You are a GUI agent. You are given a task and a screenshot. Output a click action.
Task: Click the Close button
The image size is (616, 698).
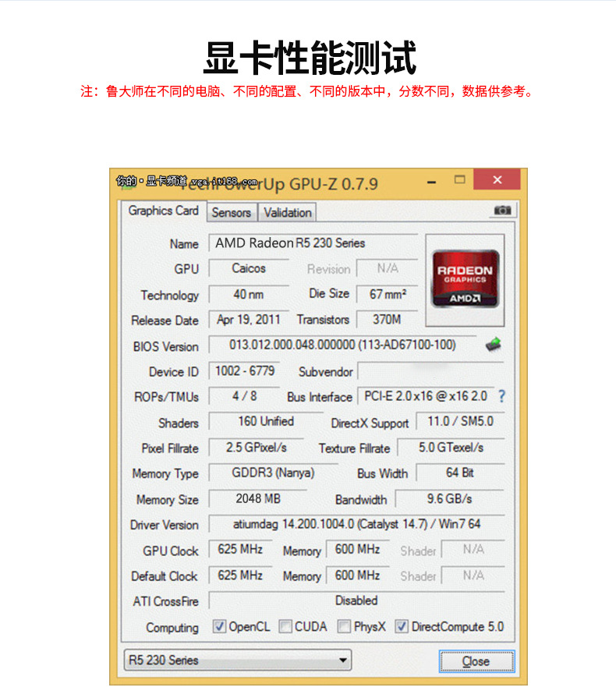tap(476, 661)
